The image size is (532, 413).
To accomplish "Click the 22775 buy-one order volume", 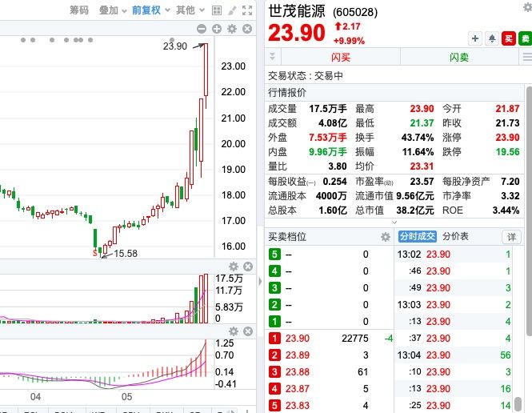I will pyautogui.click(x=355, y=339).
